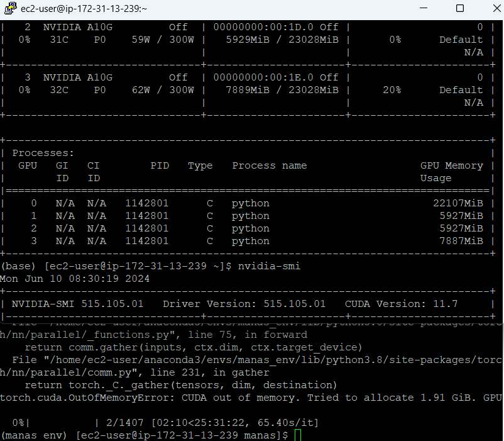Click the GPU Memory column header
This screenshot has height=441, width=504.
pos(451,165)
